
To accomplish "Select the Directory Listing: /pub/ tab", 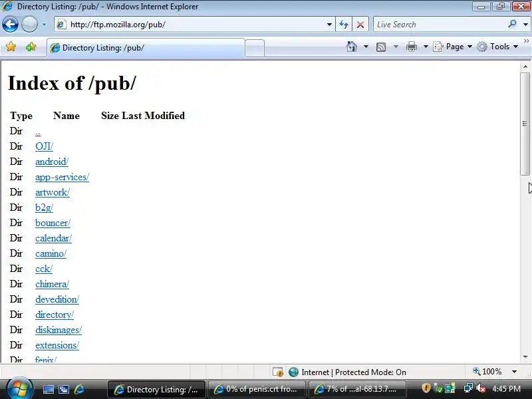I will [146, 48].
